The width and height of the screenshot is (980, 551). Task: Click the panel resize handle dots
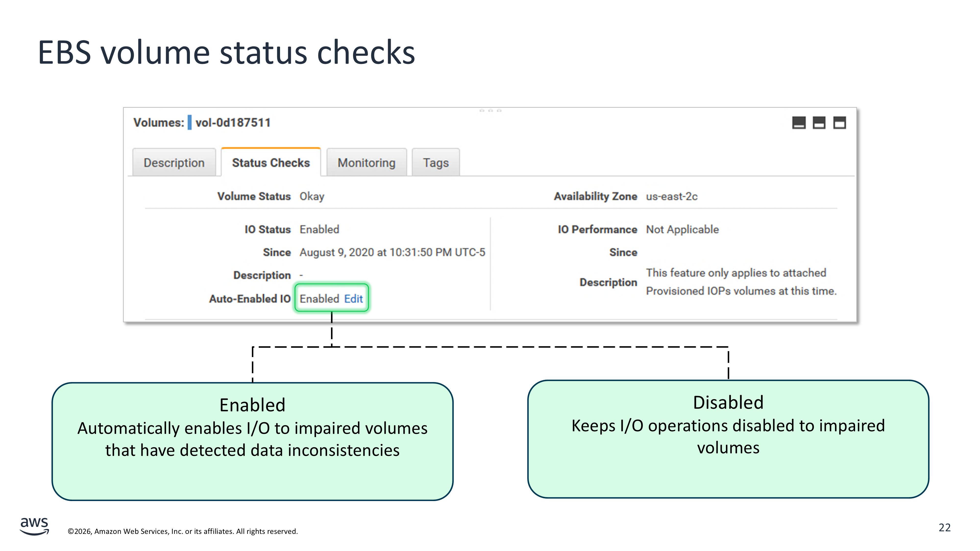click(490, 111)
